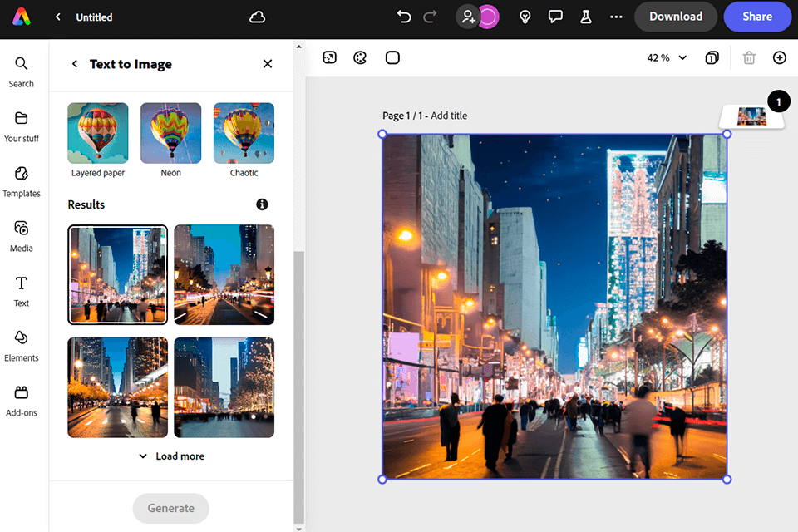Click the Share button
The width and height of the screenshot is (798, 532).
point(756,17)
